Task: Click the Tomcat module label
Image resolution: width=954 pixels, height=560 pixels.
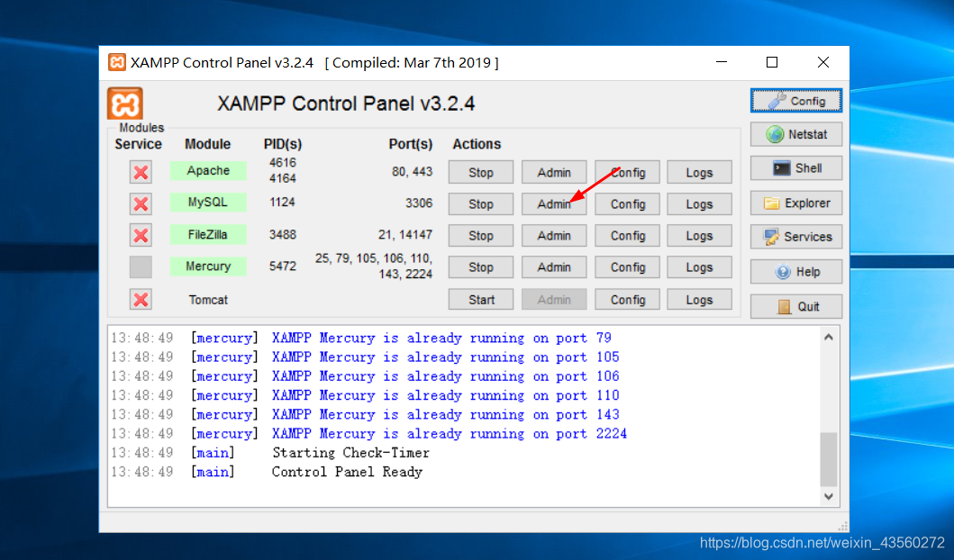Action: 208,300
